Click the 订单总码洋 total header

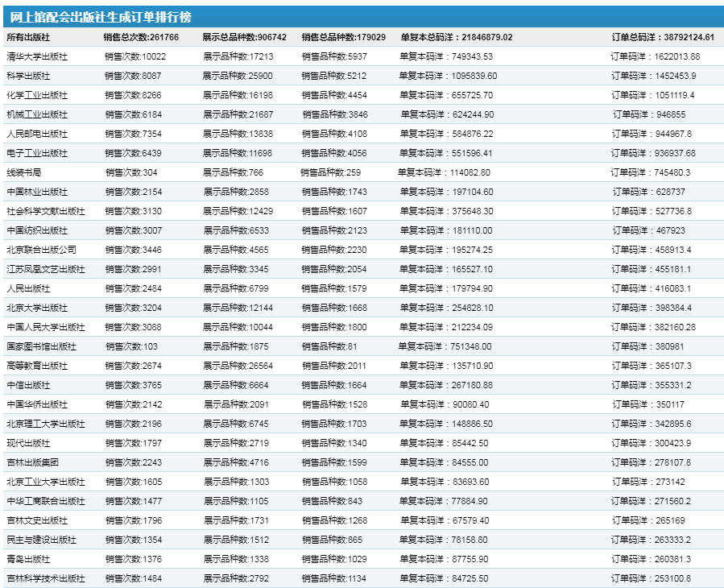[x=663, y=37]
